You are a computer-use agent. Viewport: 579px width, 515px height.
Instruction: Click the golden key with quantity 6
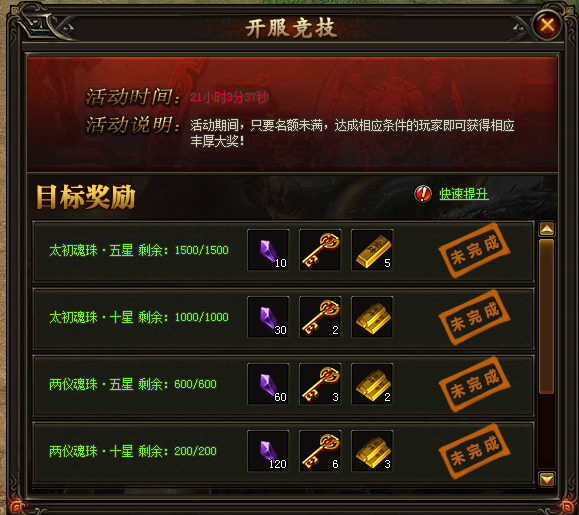pyautogui.click(x=320, y=451)
